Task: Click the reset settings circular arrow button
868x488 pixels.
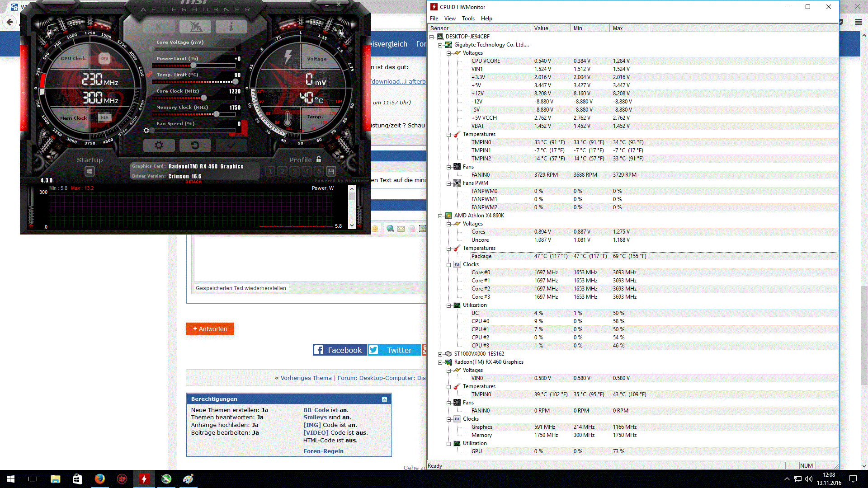Action: pyautogui.click(x=195, y=145)
